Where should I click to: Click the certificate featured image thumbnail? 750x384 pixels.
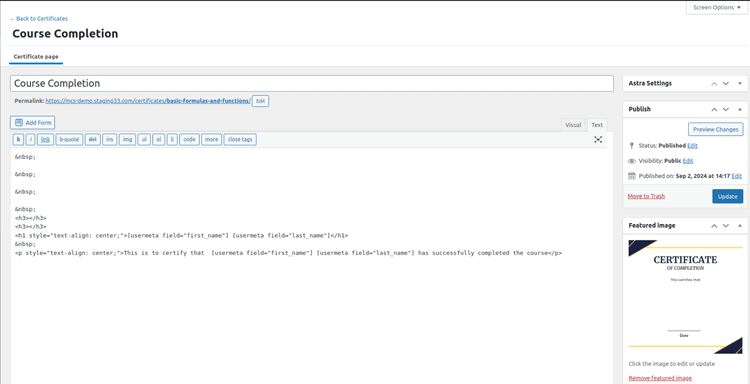[x=685, y=297]
